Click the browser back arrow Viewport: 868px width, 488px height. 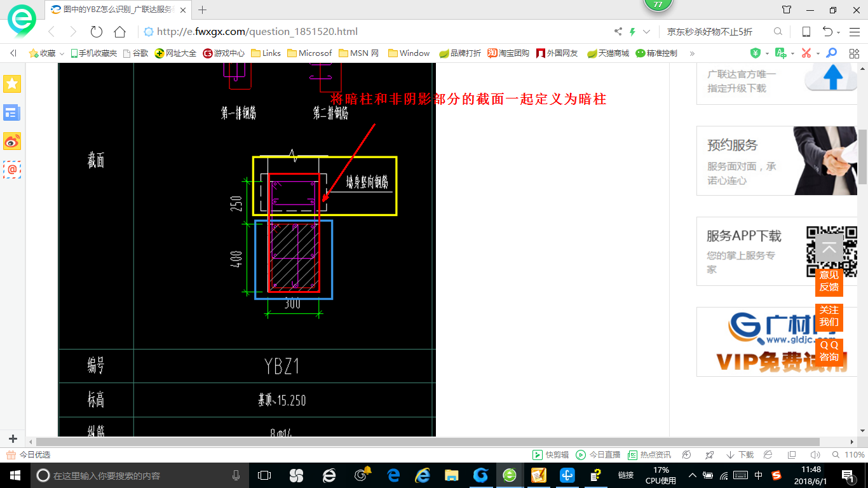pos(51,32)
